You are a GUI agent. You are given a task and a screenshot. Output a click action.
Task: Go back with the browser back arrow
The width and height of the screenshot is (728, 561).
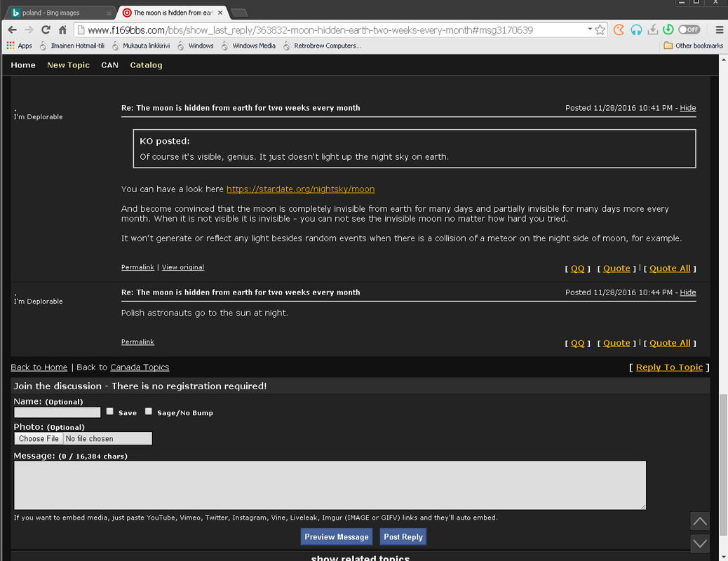tap(13, 30)
